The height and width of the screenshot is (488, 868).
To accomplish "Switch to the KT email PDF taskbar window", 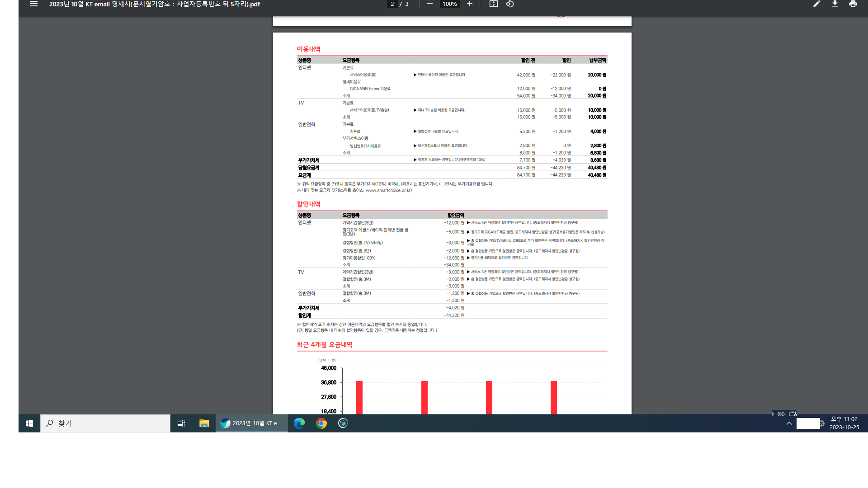I will coord(252,423).
